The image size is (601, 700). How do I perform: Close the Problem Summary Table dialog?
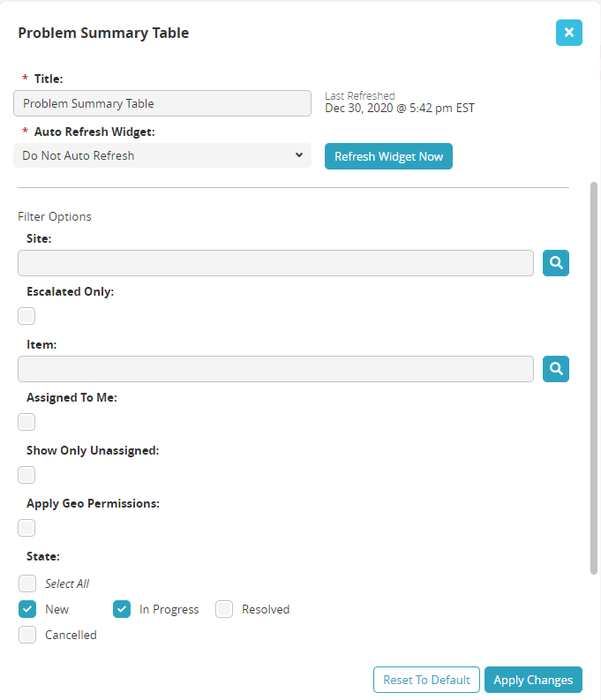[569, 33]
